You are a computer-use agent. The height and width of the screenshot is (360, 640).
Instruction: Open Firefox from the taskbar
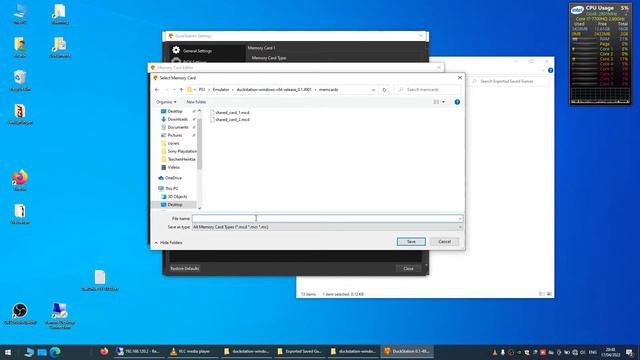pyautogui.click(x=104, y=351)
